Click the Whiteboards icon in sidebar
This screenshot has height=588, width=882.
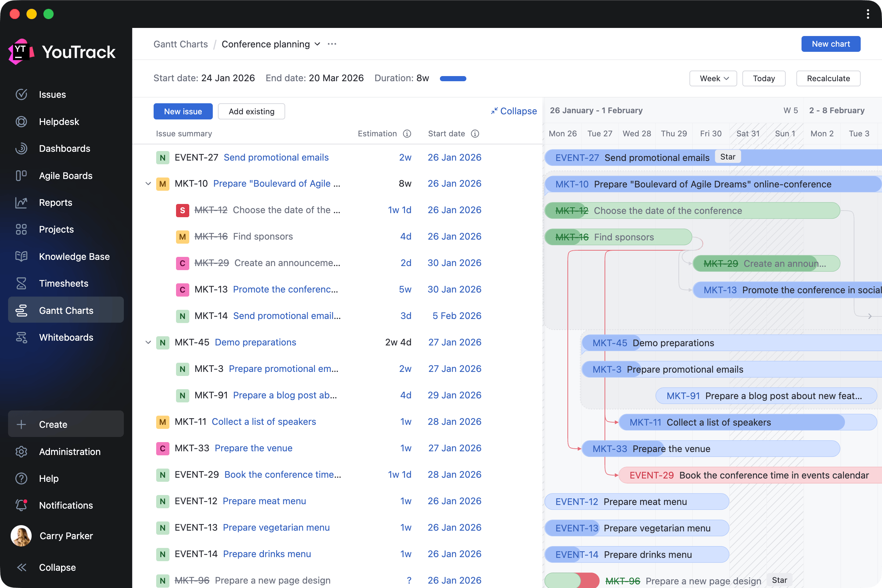[21, 337]
